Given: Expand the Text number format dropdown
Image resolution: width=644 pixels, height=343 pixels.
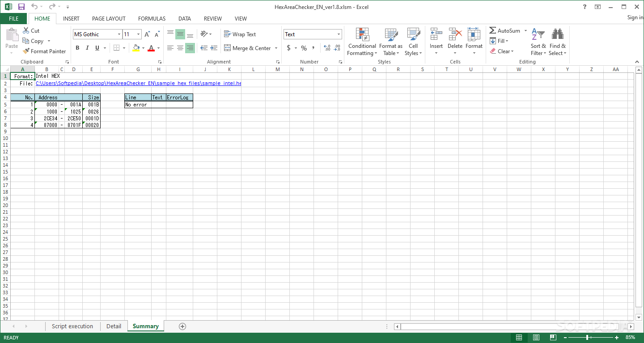Looking at the screenshot, I should tap(339, 34).
